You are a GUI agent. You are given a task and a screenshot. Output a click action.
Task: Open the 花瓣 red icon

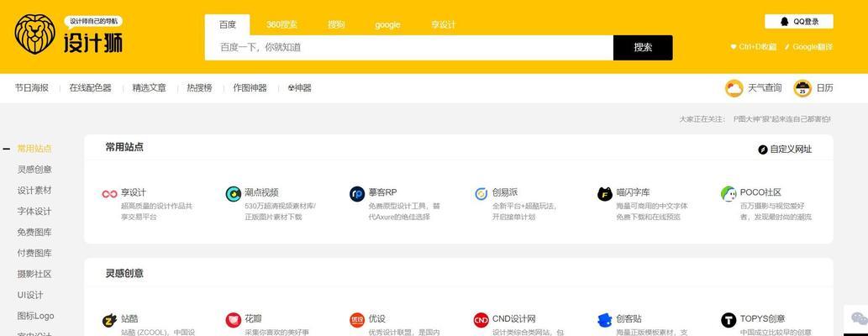(x=233, y=320)
